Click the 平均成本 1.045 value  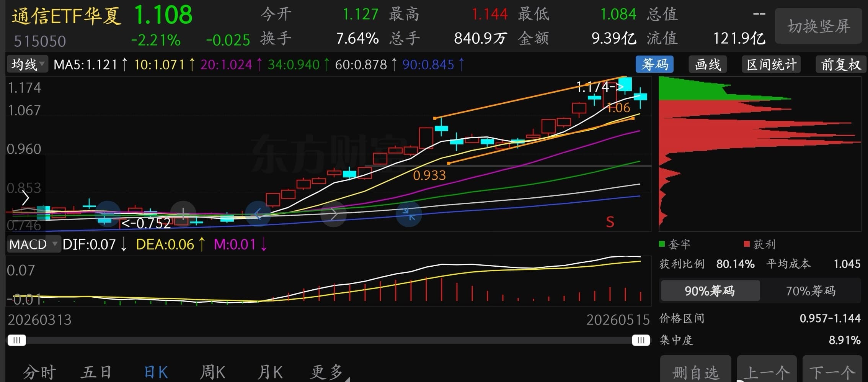[x=847, y=264]
